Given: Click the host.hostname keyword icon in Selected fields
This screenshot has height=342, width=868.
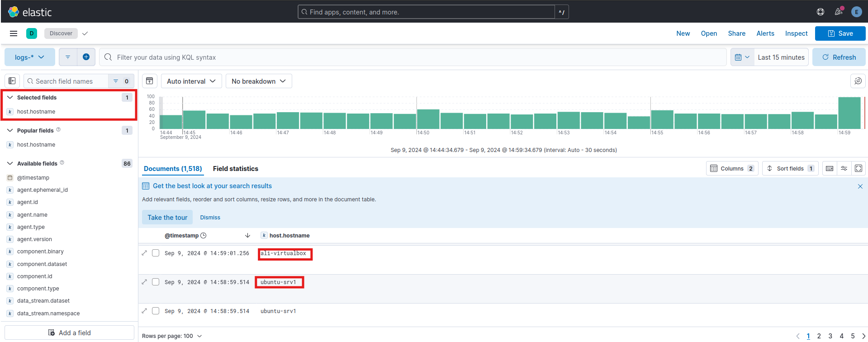Looking at the screenshot, I should (x=10, y=112).
